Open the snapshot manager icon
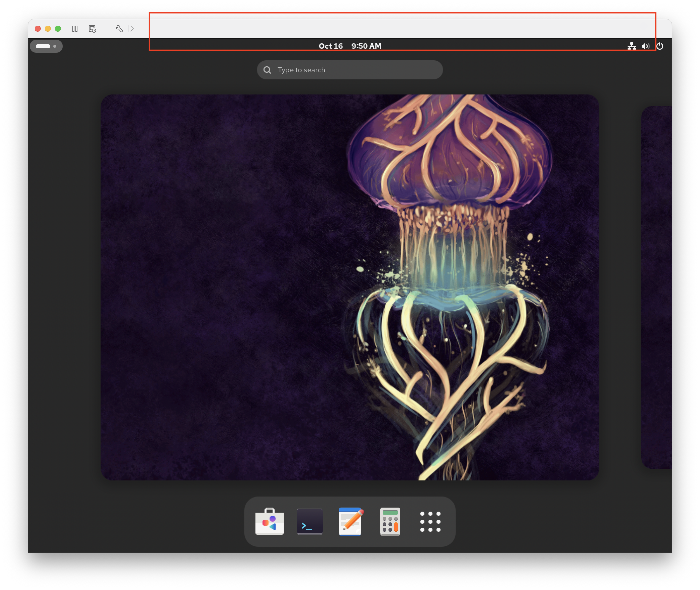The height and width of the screenshot is (590, 700). 92,29
